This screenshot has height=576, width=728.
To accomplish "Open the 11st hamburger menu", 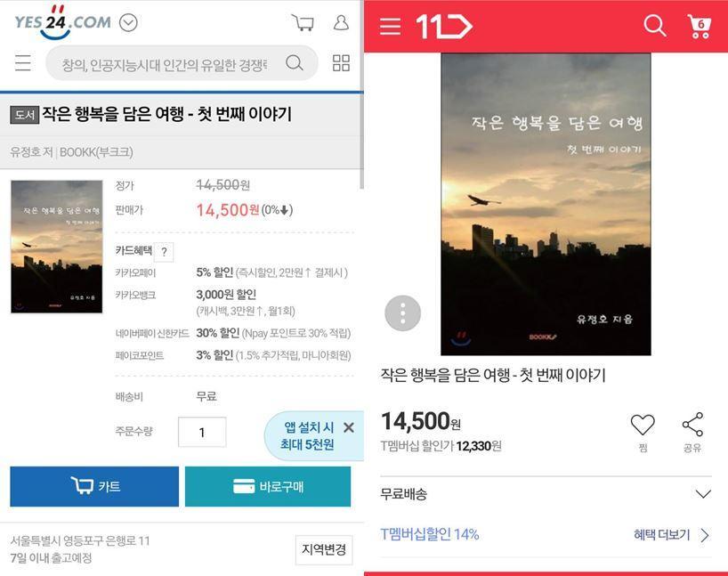I will click(x=390, y=27).
